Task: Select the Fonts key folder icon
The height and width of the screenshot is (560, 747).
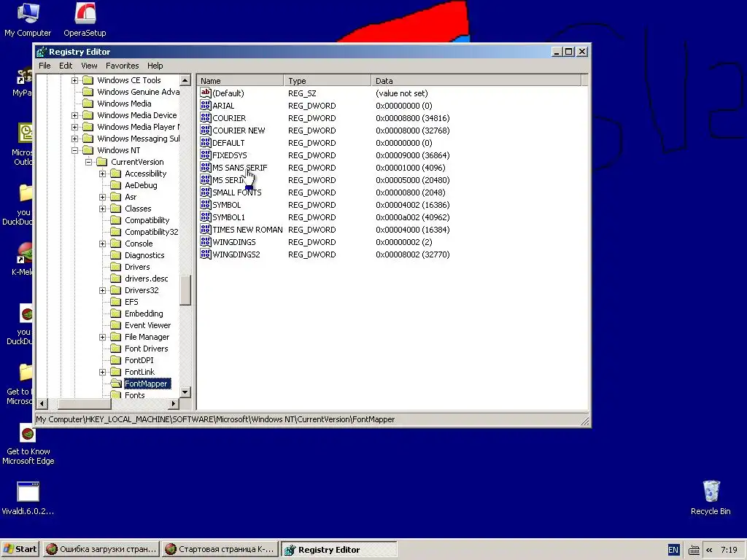Action: (115, 394)
